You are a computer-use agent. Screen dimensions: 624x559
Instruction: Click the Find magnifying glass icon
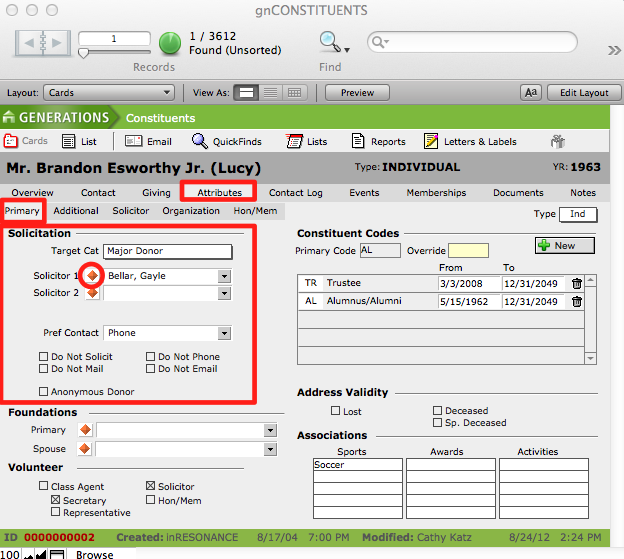(329, 41)
